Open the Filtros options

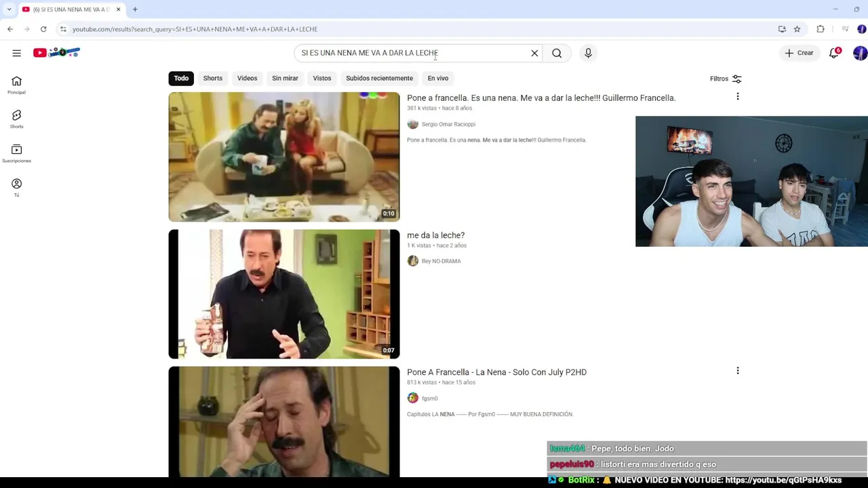click(x=726, y=79)
